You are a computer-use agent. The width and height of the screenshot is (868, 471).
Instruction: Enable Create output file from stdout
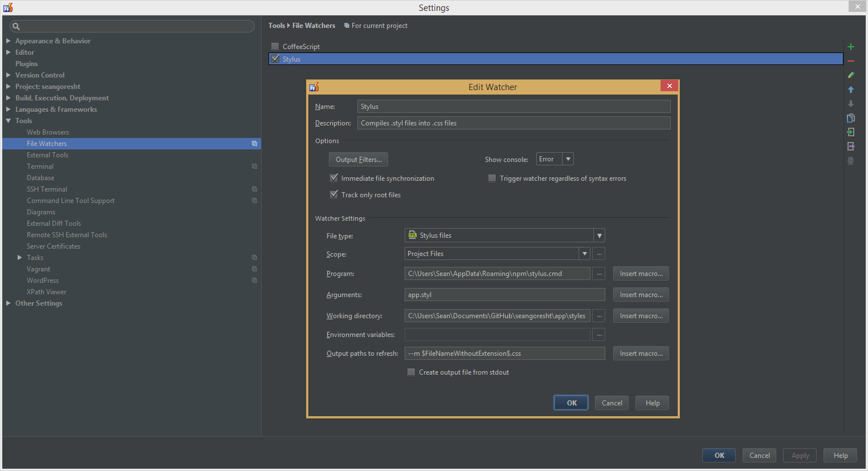coord(411,372)
